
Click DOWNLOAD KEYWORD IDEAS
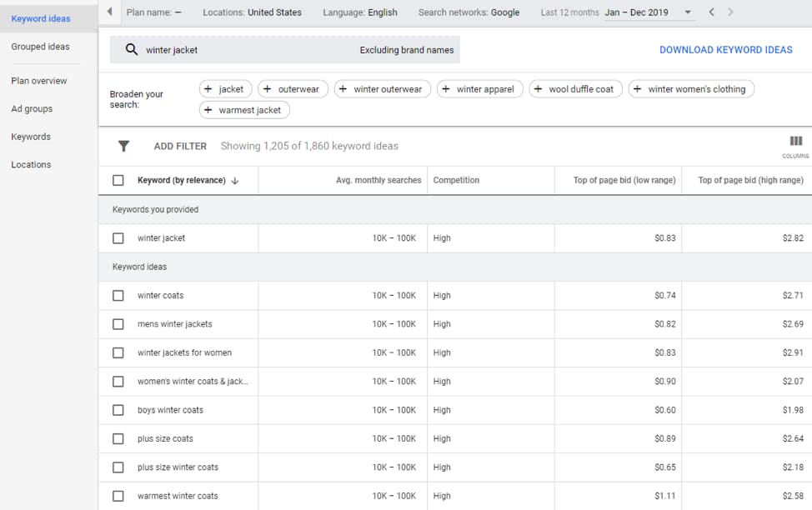[725, 50]
